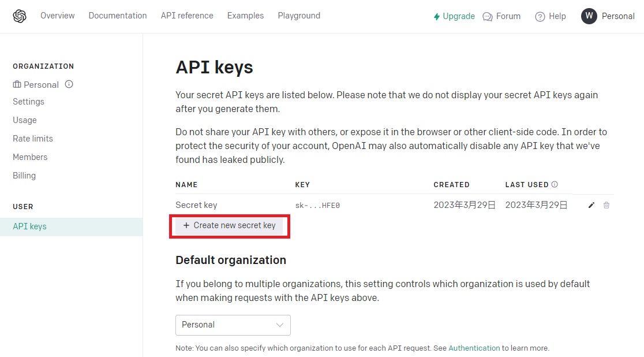The height and width of the screenshot is (357, 644).
Task: Delete the Secret key using trash icon
Action: [x=606, y=204]
